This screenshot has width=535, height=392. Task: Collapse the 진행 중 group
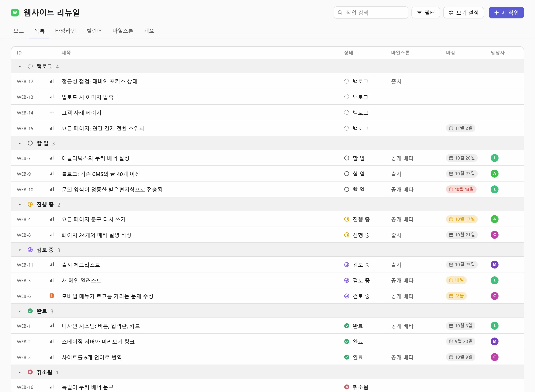[20, 205]
